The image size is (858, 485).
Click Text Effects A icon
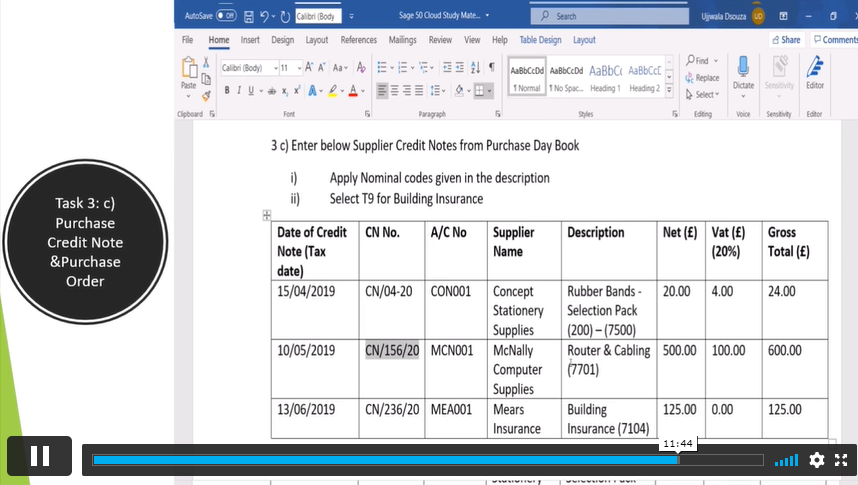click(x=312, y=91)
